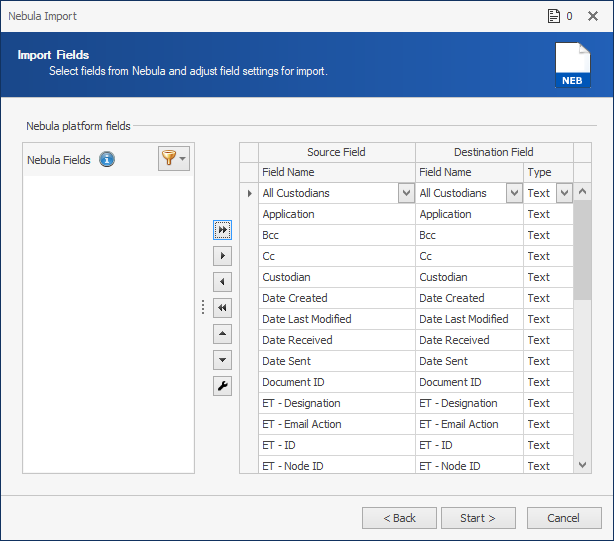
Task: Click the Source Field column header
Action: coord(337,152)
